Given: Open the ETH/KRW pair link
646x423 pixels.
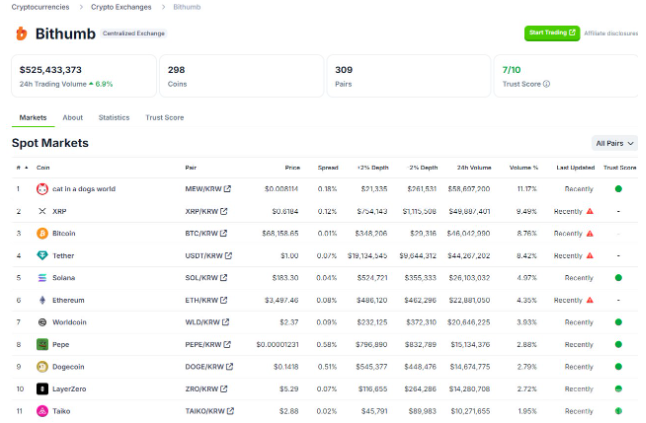Looking at the screenshot, I should click(x=206, y=300).
